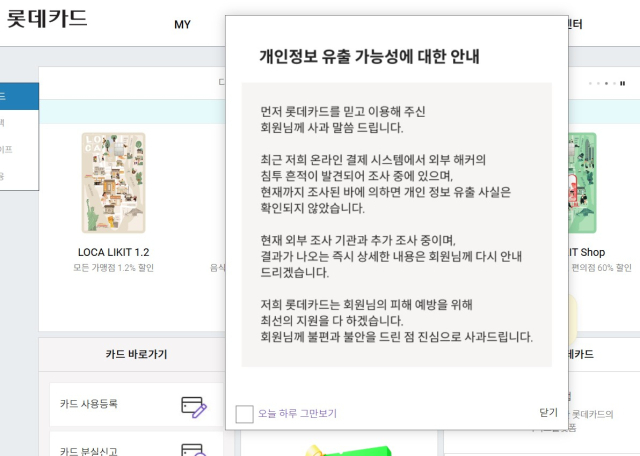Select the highlighted blue sidebar item
640x456 pixels.
click(19, 97)
